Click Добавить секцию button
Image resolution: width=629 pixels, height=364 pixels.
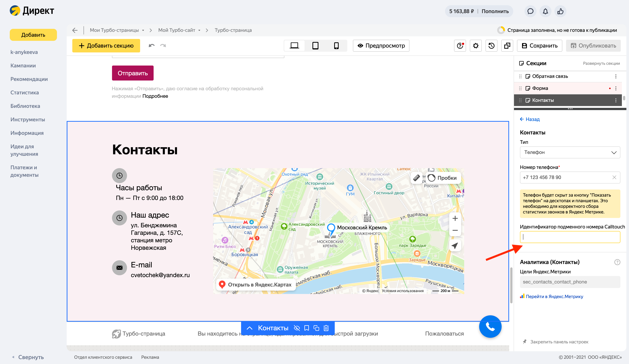tap(106, 46)
